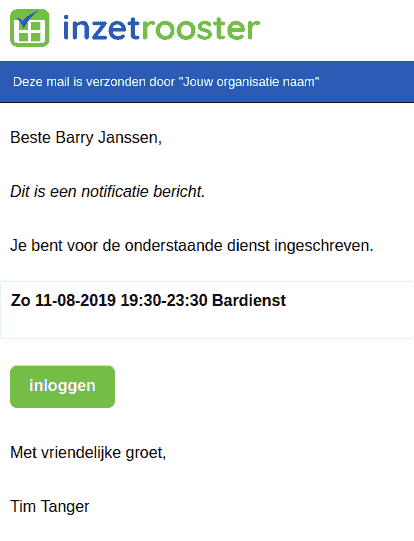Click the blue "Deze mail is verzonden door" banner

207,82
